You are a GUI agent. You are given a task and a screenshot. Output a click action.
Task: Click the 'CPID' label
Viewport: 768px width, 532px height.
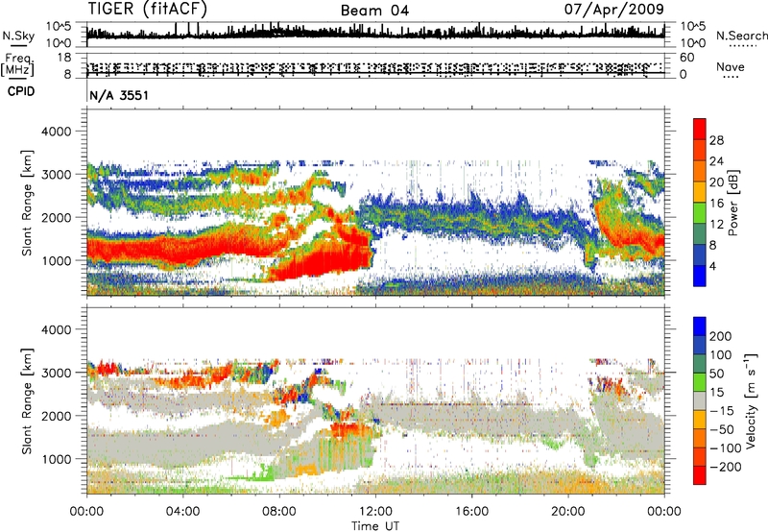21,91
